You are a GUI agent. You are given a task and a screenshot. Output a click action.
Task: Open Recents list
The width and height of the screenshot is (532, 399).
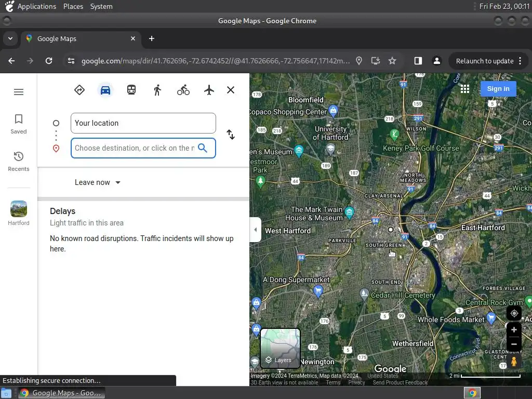click(19, 162)
